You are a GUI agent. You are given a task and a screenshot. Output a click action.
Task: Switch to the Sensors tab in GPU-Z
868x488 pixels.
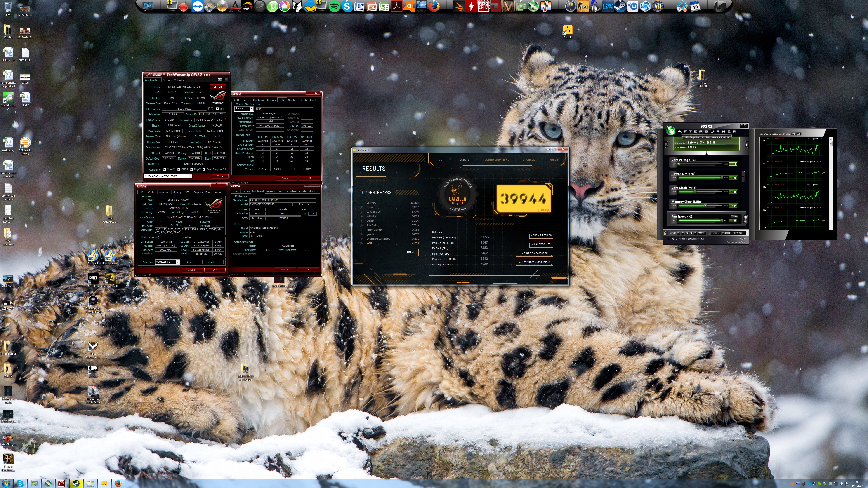click(x=167, y=80)
